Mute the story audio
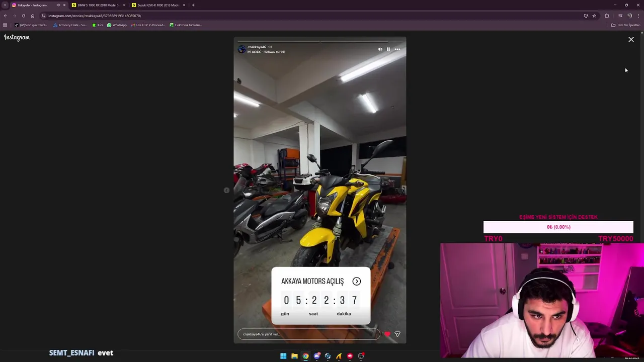This screenshot has height=362, width=644. [380, 49]
